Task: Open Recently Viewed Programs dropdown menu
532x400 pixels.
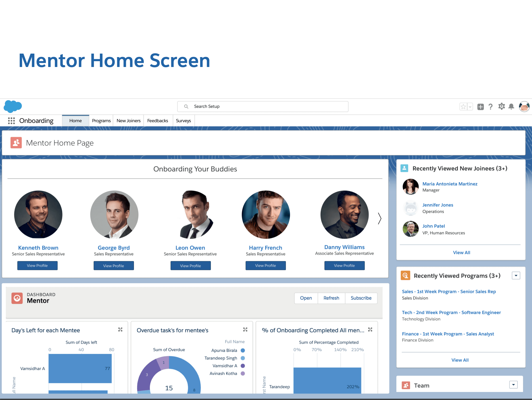Action: point(516,276)
